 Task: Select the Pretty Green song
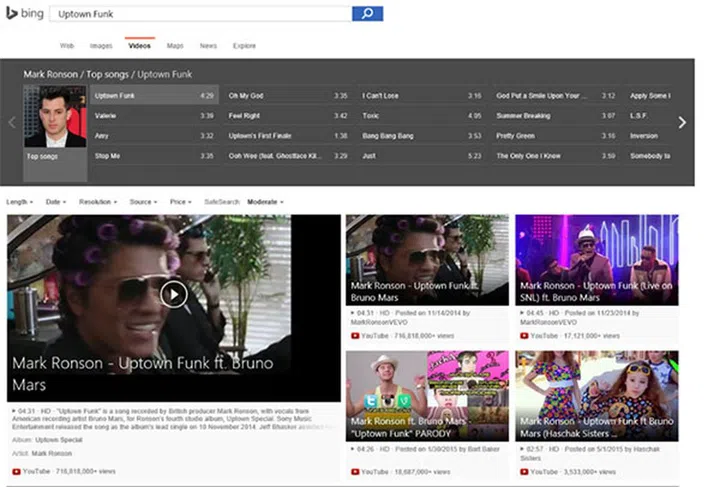(x=556, y=136)
